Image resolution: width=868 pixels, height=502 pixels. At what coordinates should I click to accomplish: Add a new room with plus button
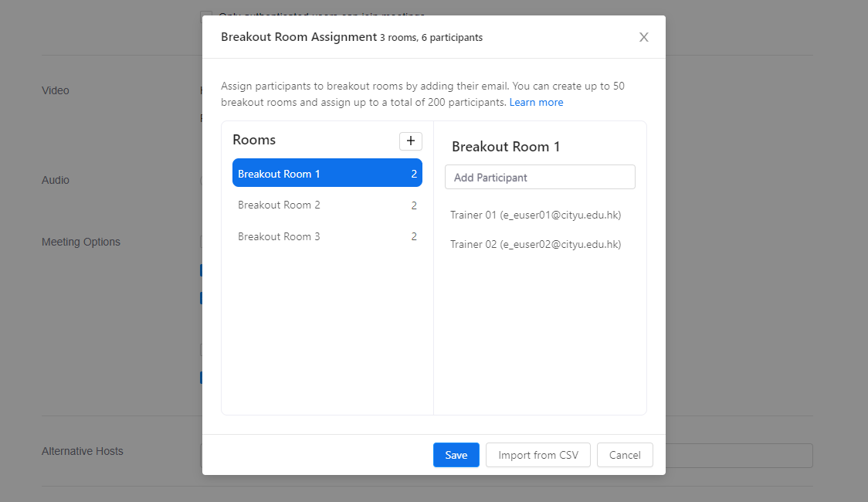pyautogui.click(x=410, y=141)
